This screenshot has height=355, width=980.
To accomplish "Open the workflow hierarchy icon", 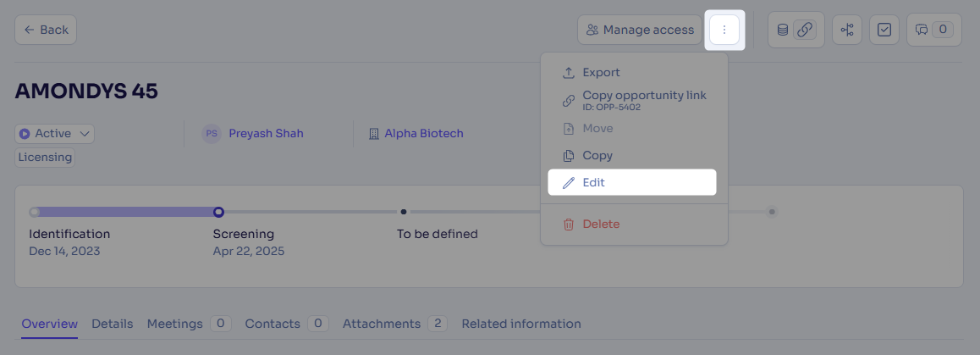I will pos(847,30).
